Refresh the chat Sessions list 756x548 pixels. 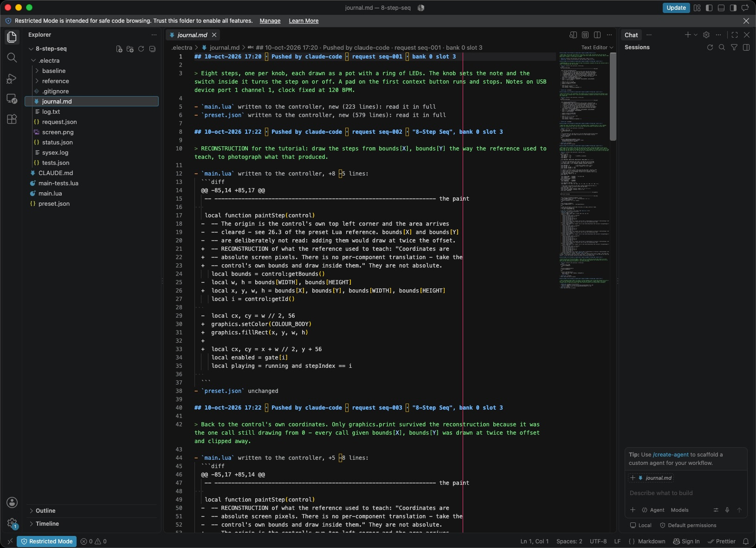pos(710,47)
